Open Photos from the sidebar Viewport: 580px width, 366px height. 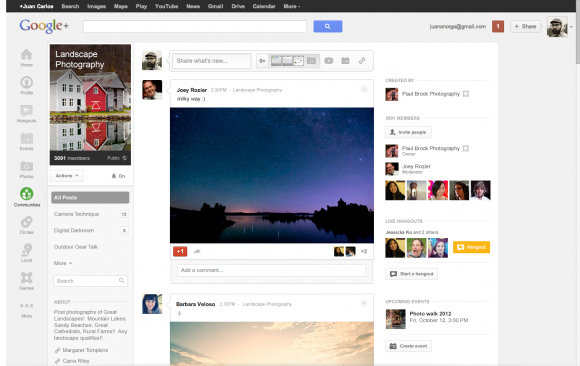pos(26,169)
